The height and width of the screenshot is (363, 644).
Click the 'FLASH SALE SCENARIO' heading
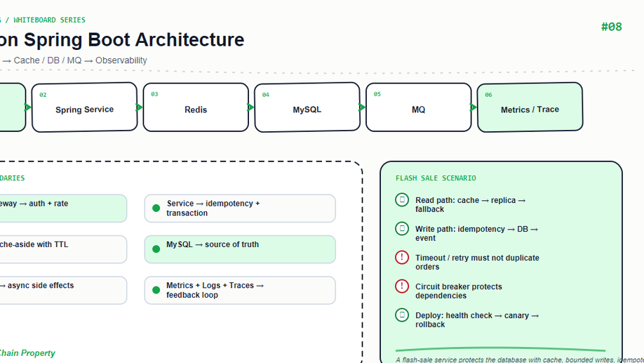tap(436, 178)
